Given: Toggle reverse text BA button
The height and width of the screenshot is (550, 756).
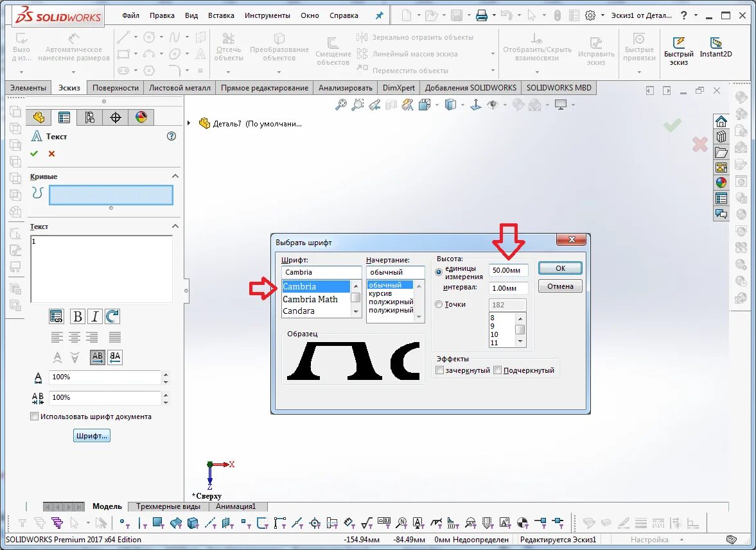Looking at the screenshot, I should [x=115, y=357].
